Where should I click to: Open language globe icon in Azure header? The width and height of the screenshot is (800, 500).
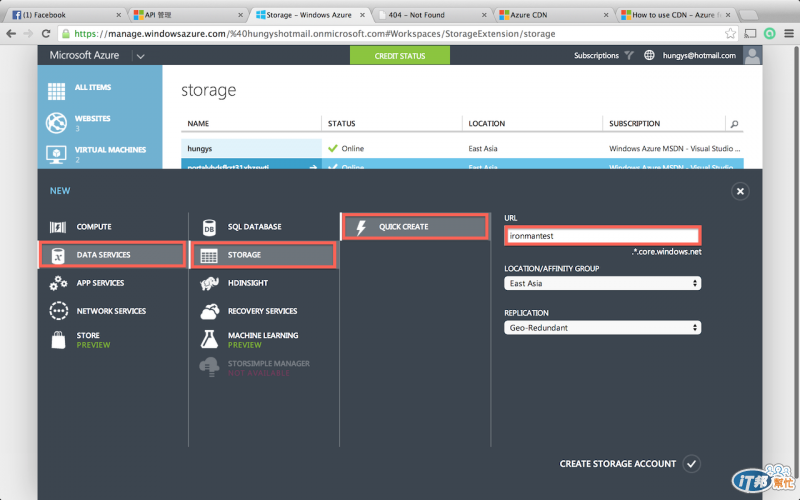coord(648,55)
